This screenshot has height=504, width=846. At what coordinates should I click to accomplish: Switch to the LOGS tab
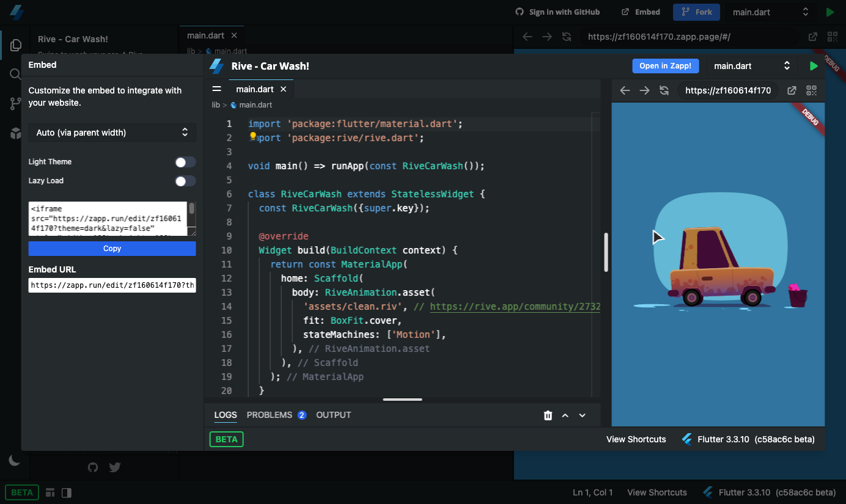coord(226,415)
